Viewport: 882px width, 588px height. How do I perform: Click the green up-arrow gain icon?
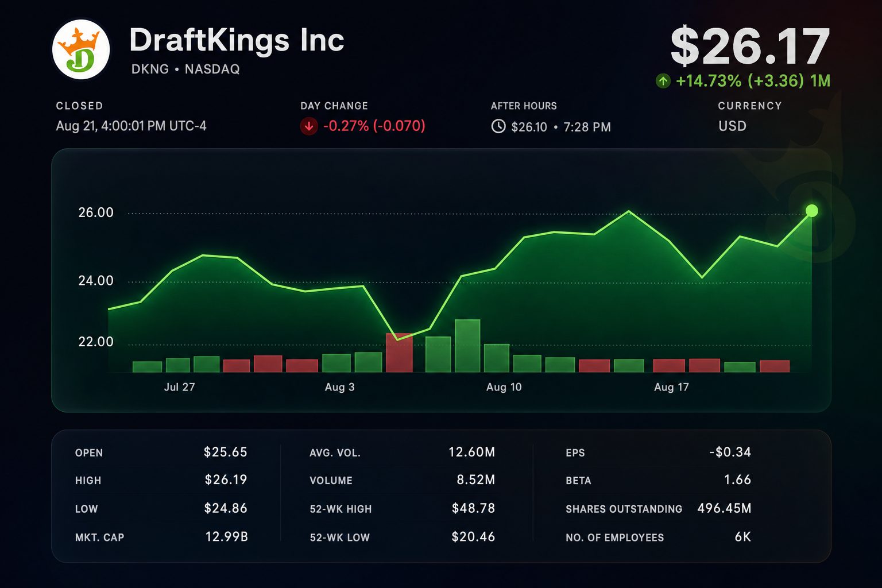tap(663, 81)
